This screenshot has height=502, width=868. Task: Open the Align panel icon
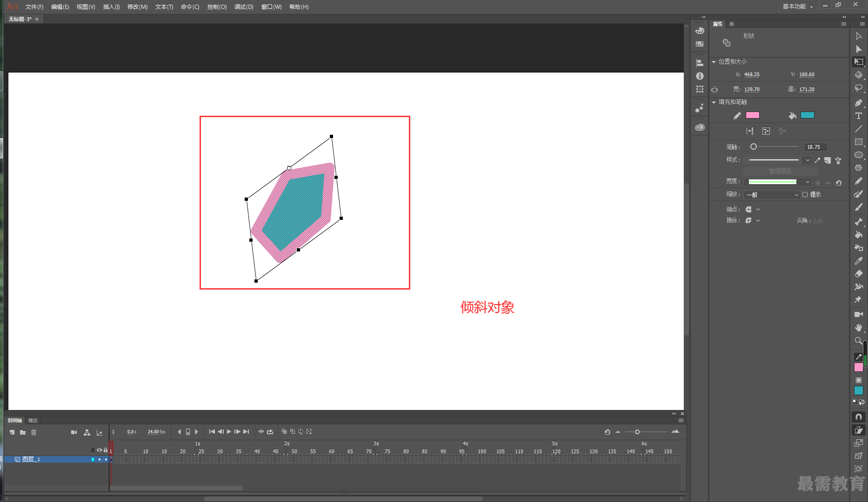click(700, 63)
